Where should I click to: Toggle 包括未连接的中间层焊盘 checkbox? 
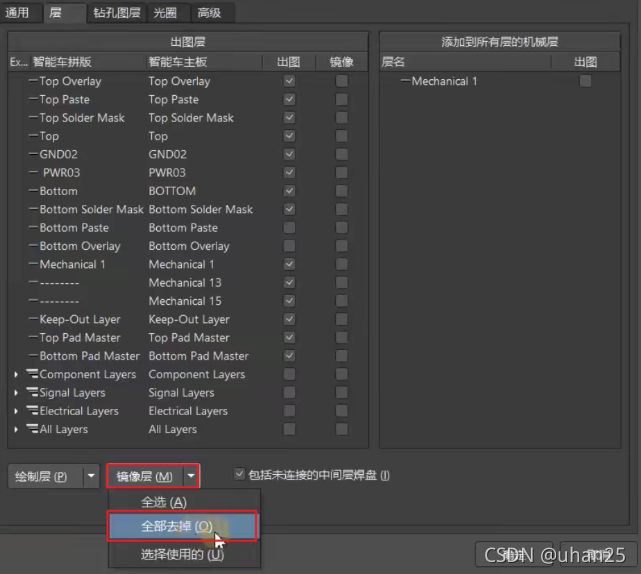tap(240, 474)
